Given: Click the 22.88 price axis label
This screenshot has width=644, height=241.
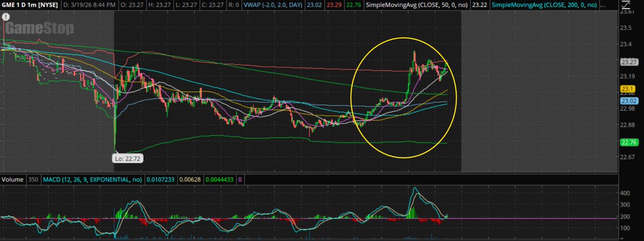Looking at the screenshot, I should click(x=627, y=125).
